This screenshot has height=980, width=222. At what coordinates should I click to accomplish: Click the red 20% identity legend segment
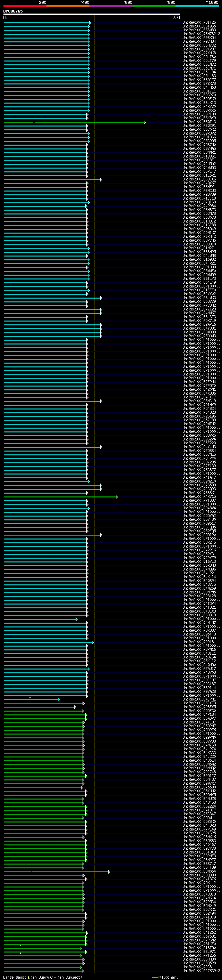(25, 6)
